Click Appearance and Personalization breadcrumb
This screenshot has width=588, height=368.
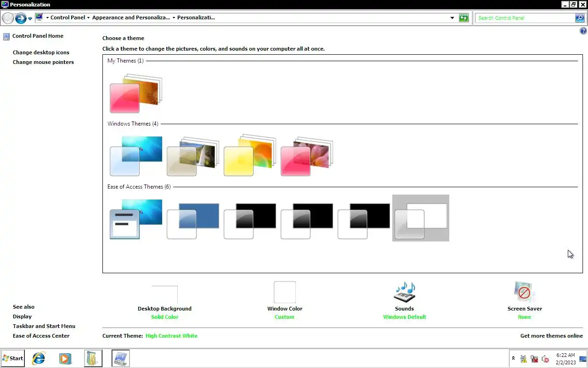tap(131, 17)
